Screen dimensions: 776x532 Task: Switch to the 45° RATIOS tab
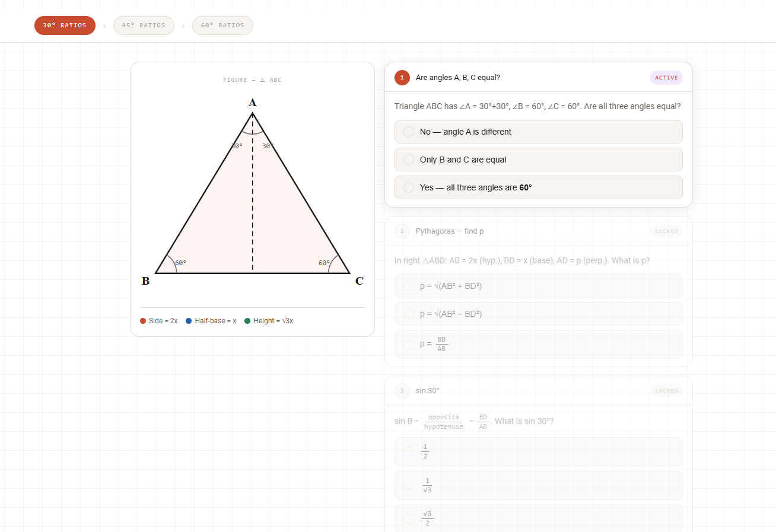pos(144,26)
